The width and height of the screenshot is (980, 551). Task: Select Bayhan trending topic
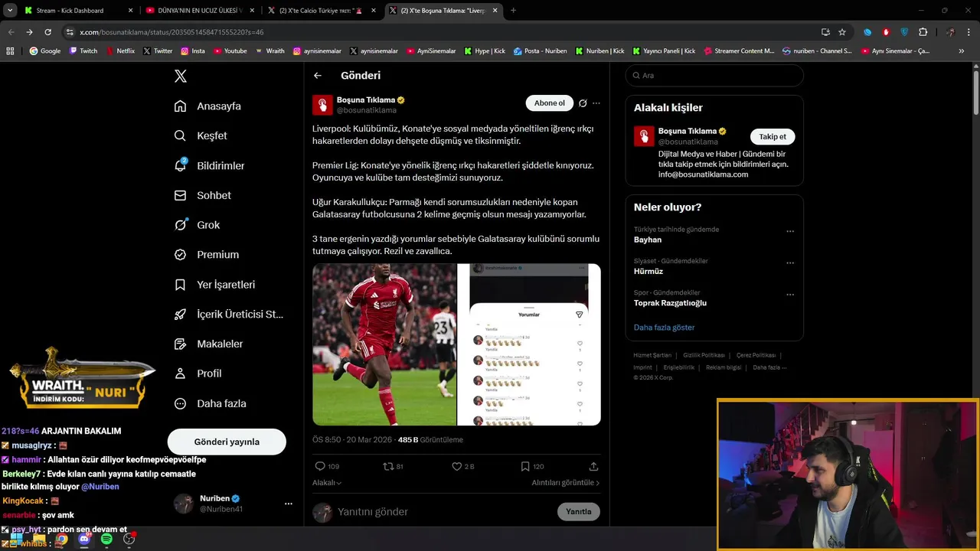(648, 240)
